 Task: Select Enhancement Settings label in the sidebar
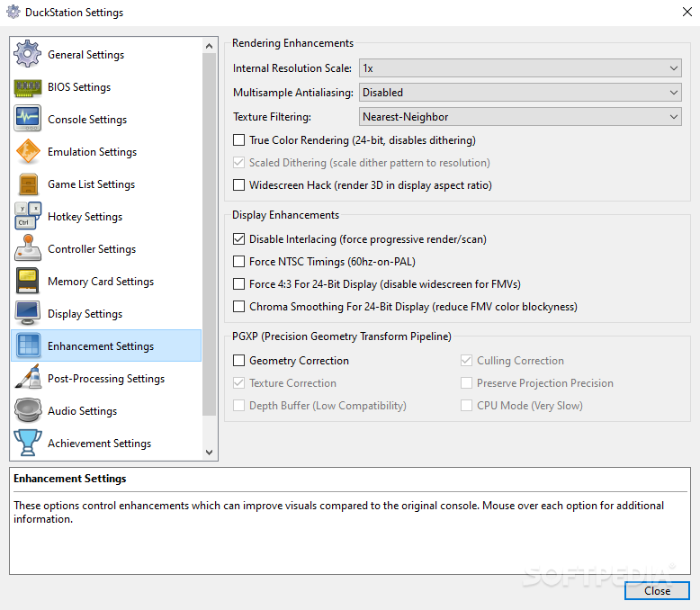click(x=101, y=346)
